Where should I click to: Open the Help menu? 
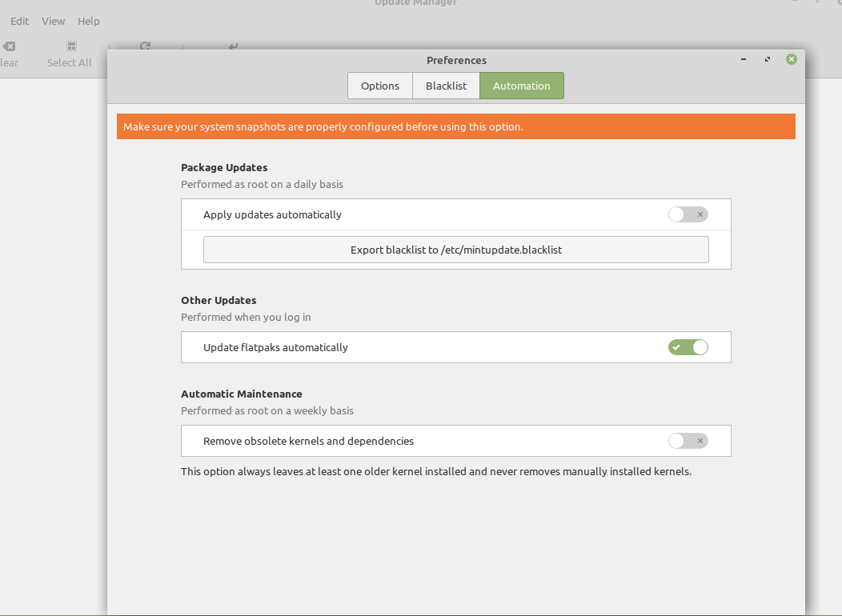(89, 21)
